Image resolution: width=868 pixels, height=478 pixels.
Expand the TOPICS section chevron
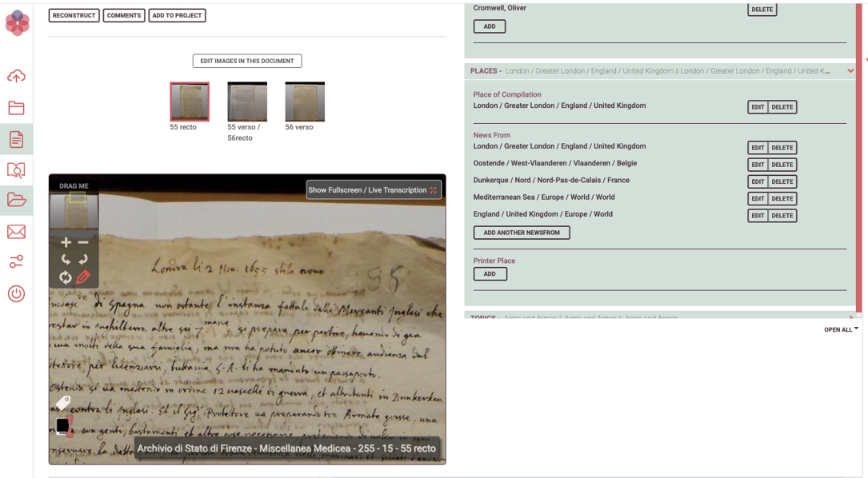click(851, 317)
